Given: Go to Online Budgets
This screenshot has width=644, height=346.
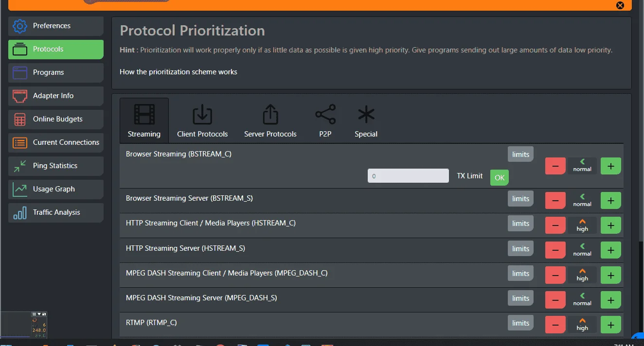Looking at the screenshot, I should pos(56,119).
